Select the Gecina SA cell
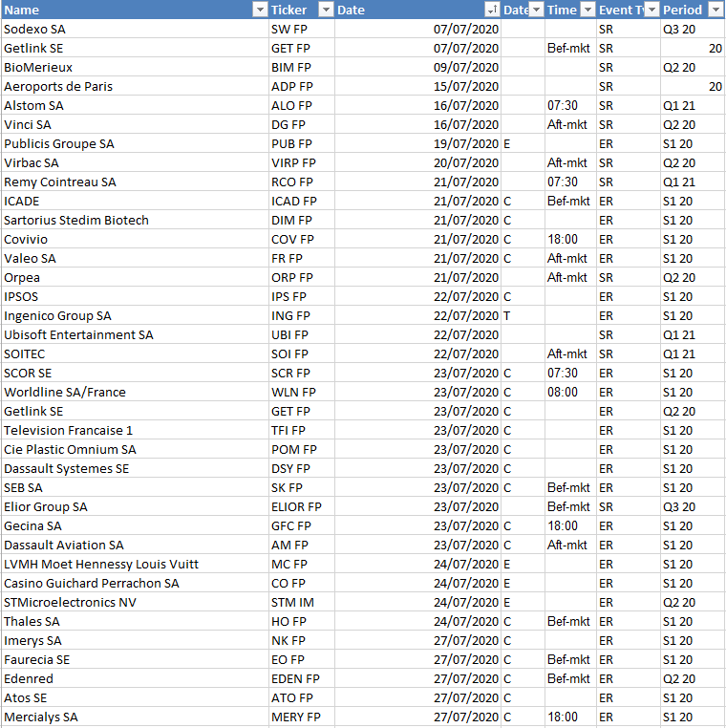Viewport: 726px width, 728px height. 135,526
